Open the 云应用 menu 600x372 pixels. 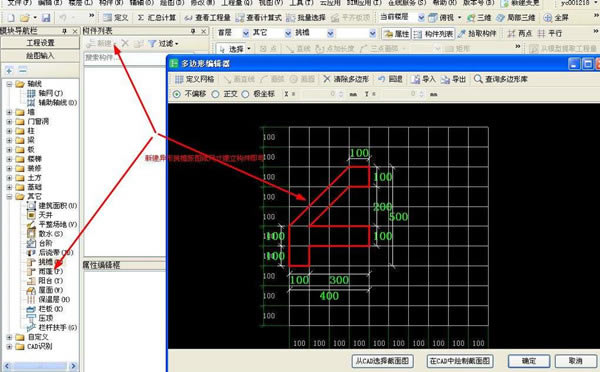330,3
